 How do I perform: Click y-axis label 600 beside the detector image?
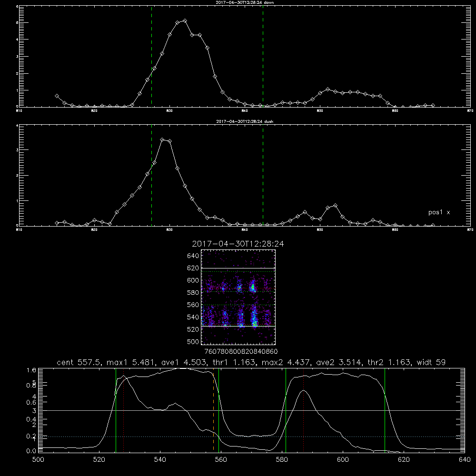193,280
